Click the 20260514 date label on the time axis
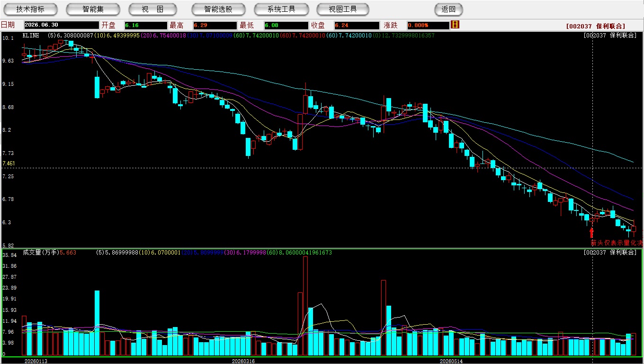The height and width of the screenshot is (364, 644). click(x=451, y=361)
